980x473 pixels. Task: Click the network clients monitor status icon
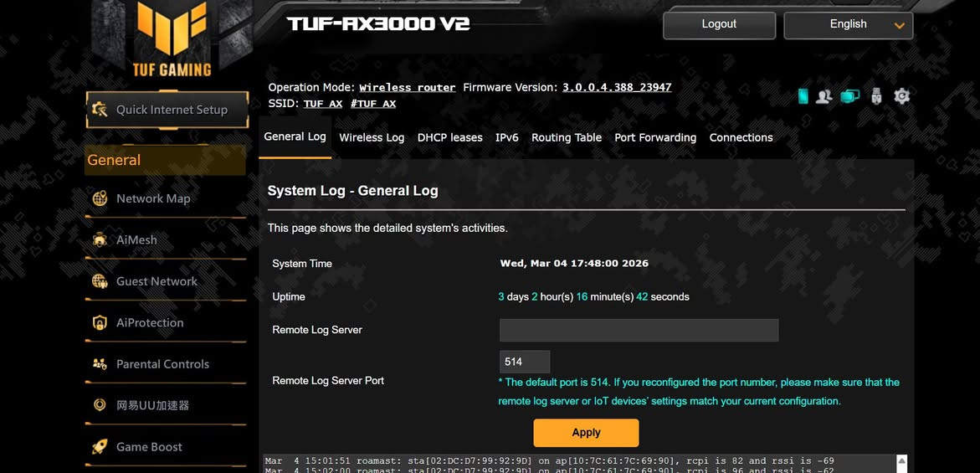pyautogui.click(x=850, y=96)
